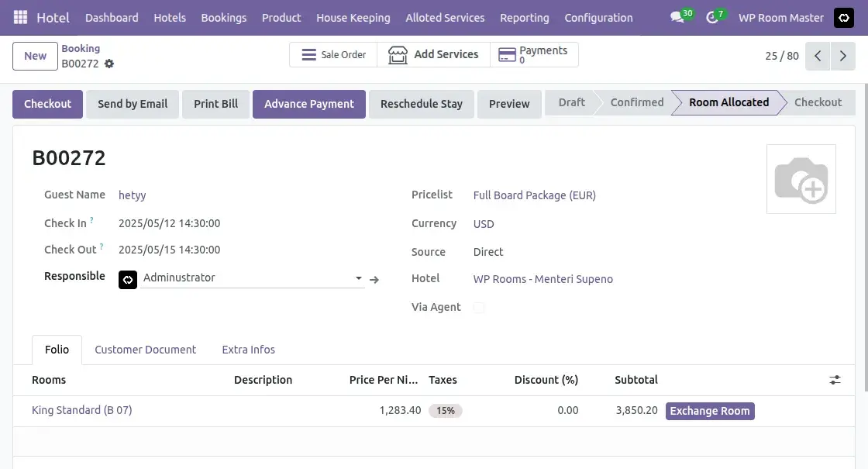This screenshot has width=868, height=469.
Task: Go to the next record arrow
Action: coord(842,56)
